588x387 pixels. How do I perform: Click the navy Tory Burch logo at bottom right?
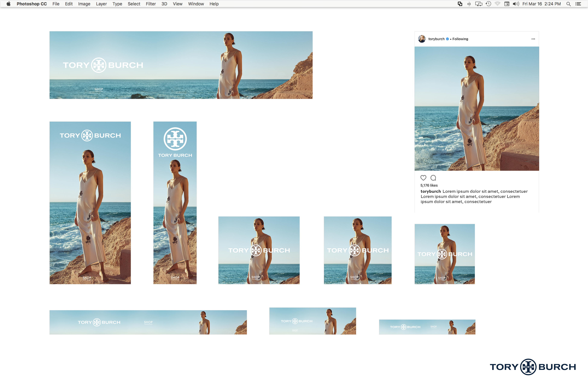tap(533, 367)
